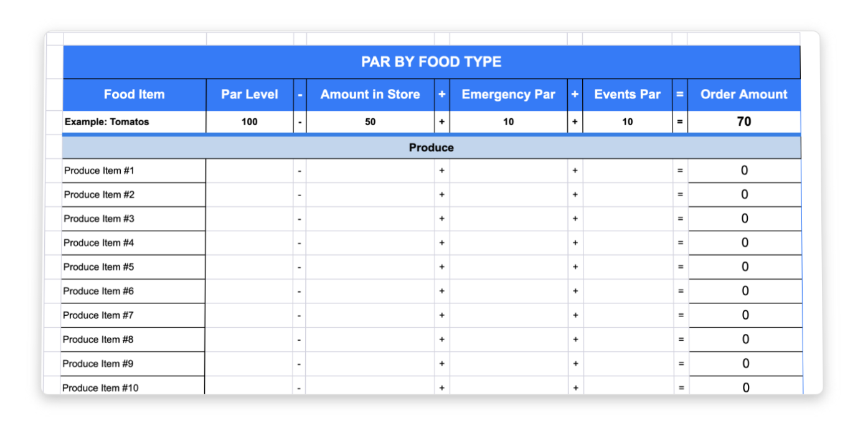The height and width of the screenshot is (436, 868).
Task: Select Amount in Store for Produce Item #3
Action: (370, 219)
